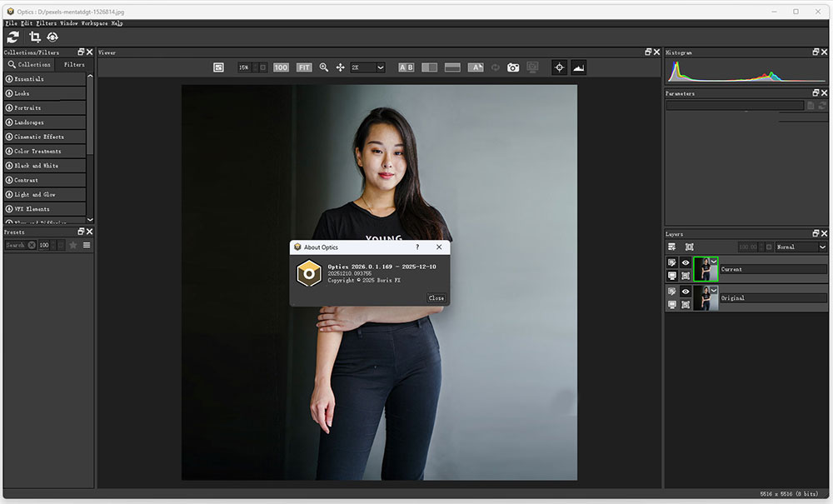Switch to the Filters tab

pyautogui.click(x=74, y=64)
